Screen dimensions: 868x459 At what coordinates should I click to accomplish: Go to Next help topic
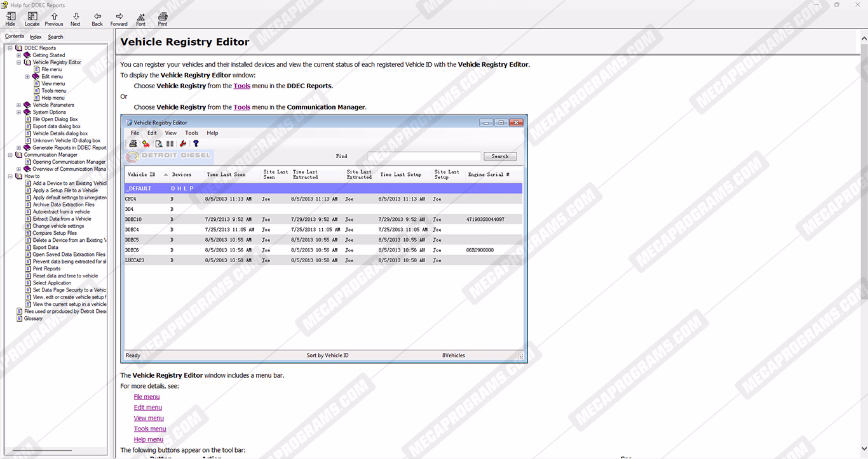76,18
